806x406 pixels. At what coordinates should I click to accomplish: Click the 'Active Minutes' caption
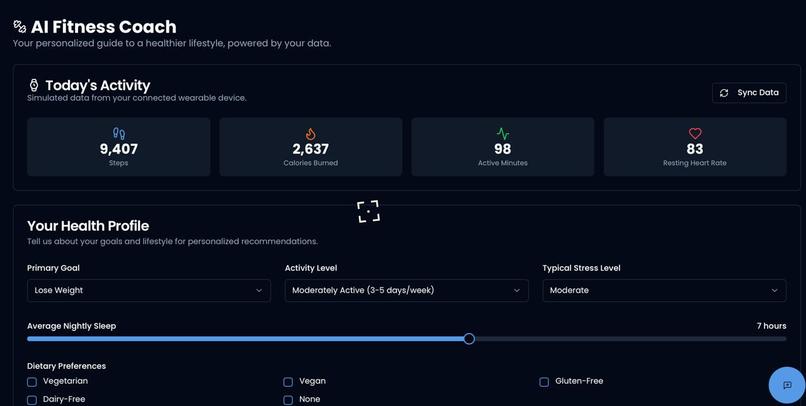pos(503,163)
